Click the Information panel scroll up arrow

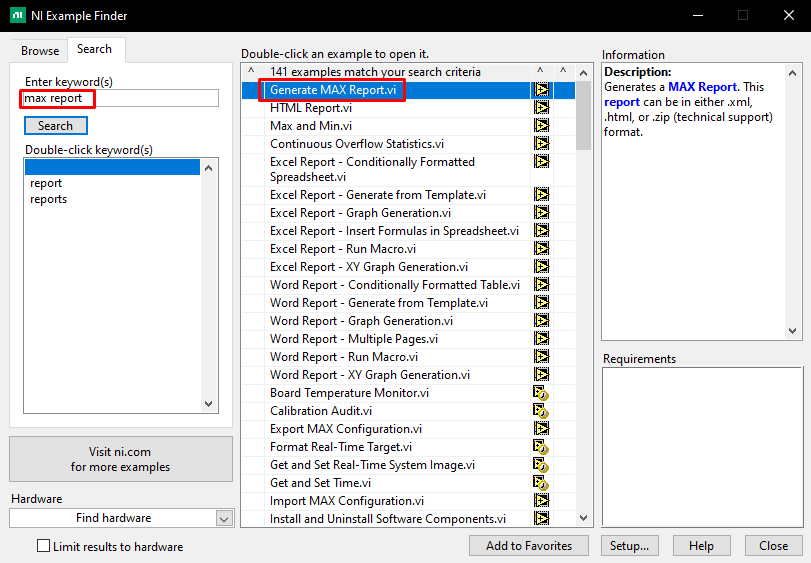(792, 73)
